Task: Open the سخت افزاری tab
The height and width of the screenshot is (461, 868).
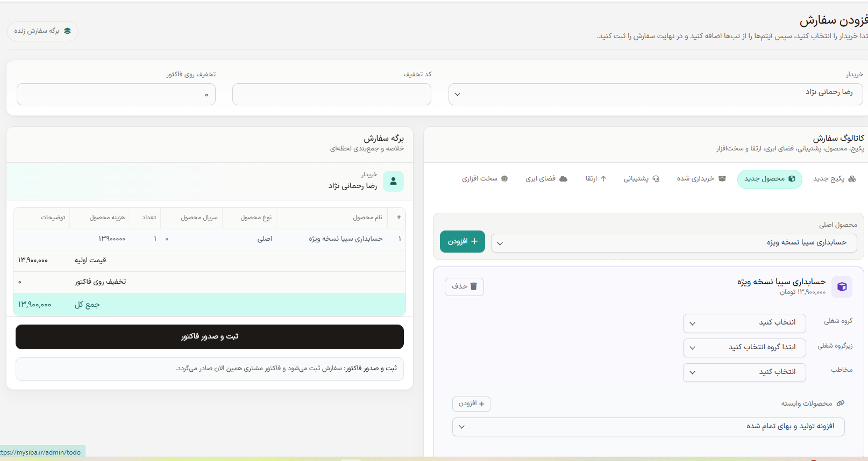Action: point(485,179)
